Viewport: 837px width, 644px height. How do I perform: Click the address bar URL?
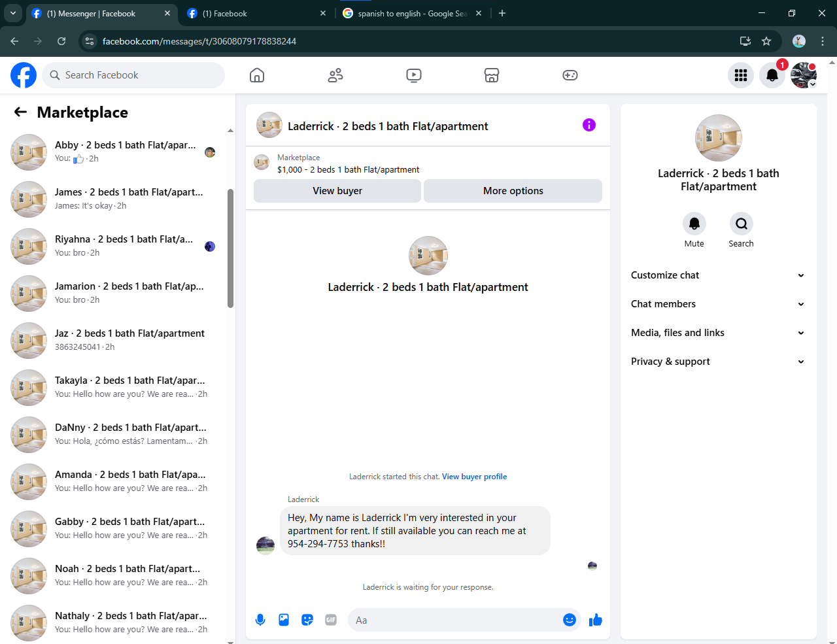(199, 41)
